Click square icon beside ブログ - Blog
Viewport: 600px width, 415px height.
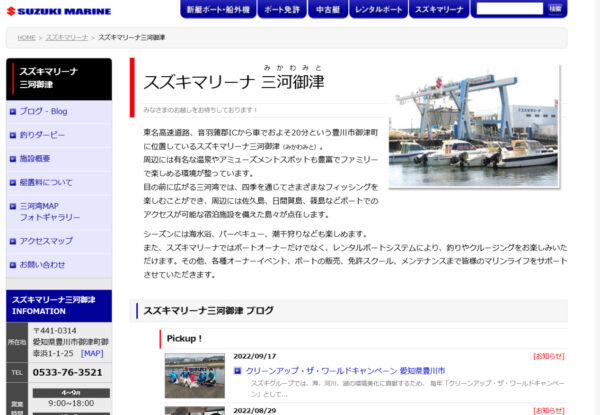(13, 112)
